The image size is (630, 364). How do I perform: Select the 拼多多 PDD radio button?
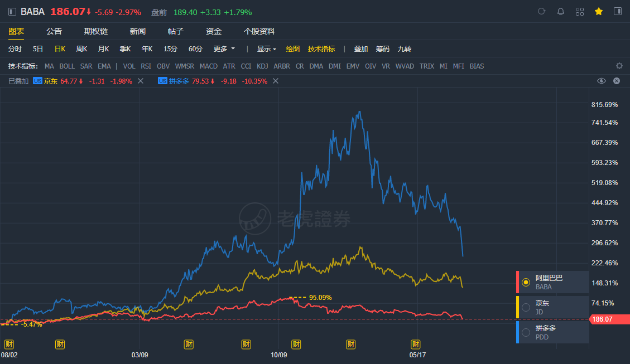coord(526,332)
